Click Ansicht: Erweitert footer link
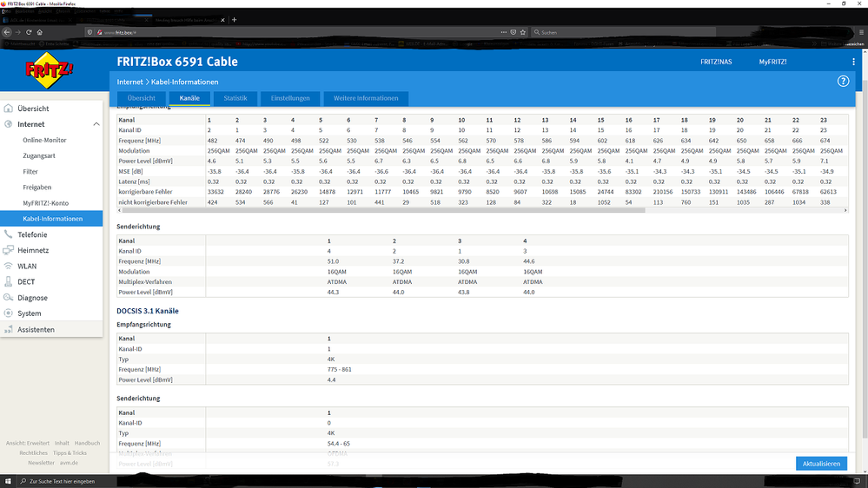The width and height of the screenshot is (868, 488). (27, 443)
